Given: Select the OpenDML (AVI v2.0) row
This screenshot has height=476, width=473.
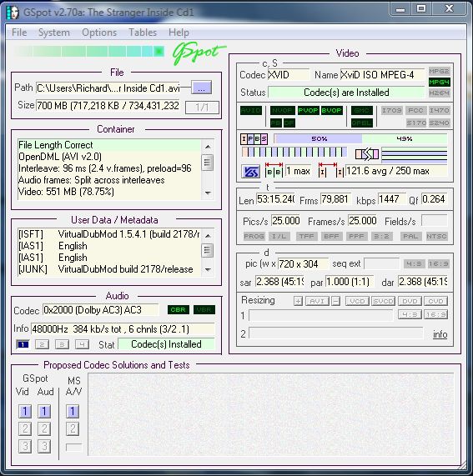Looking at the screenshot, I should 109,157.
